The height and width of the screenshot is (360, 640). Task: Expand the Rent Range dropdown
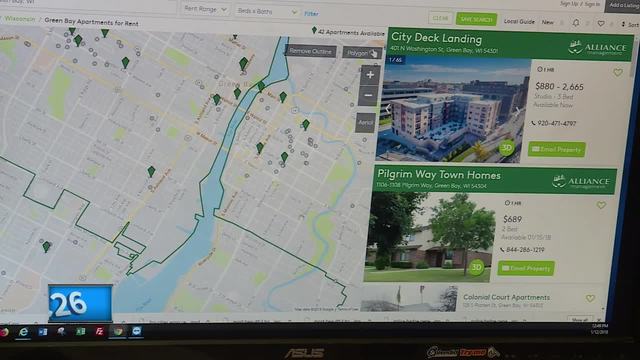(x=205, y=9)
